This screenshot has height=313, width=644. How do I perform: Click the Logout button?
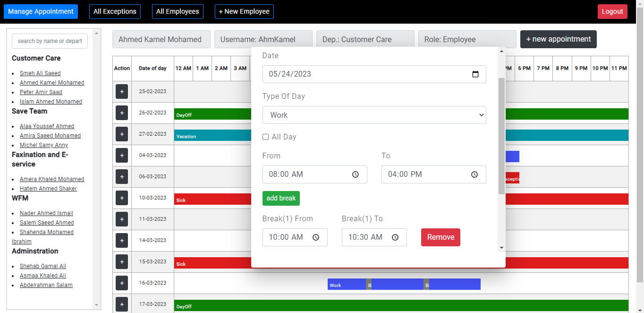point(612,11)
